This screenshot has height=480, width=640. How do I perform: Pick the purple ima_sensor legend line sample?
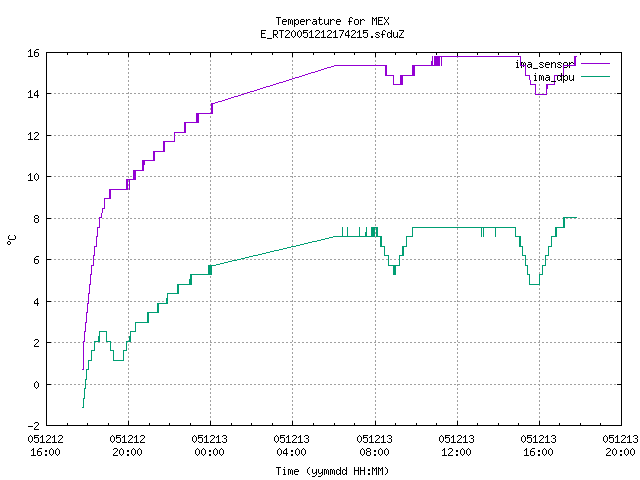[595, 64]
